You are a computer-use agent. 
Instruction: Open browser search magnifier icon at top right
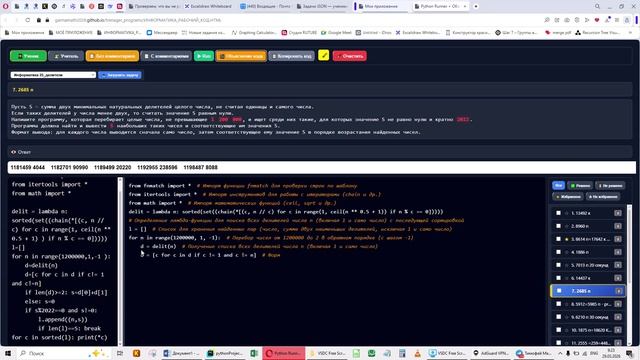click(x=598, y=7)
